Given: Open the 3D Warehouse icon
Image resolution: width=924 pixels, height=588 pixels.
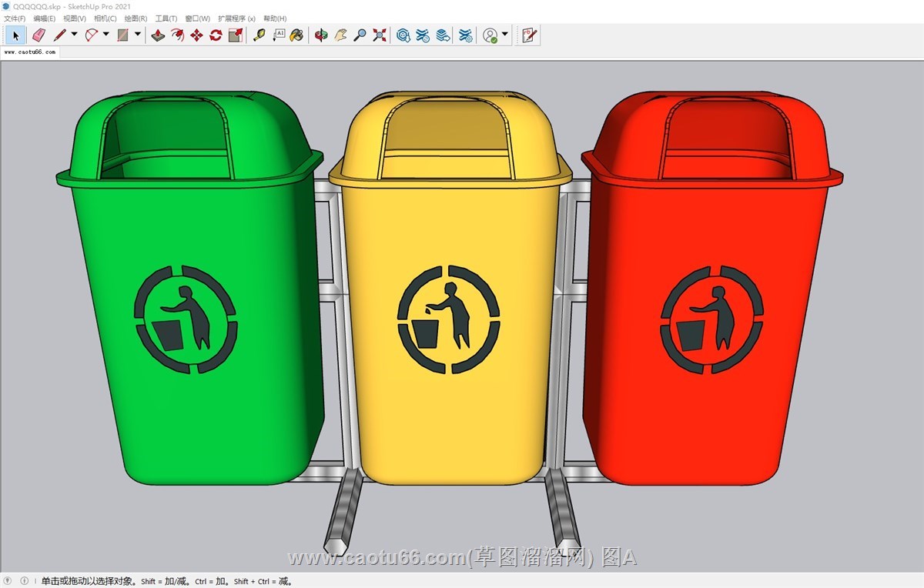Looking at the screenshot, I should [x=403, y=35].
